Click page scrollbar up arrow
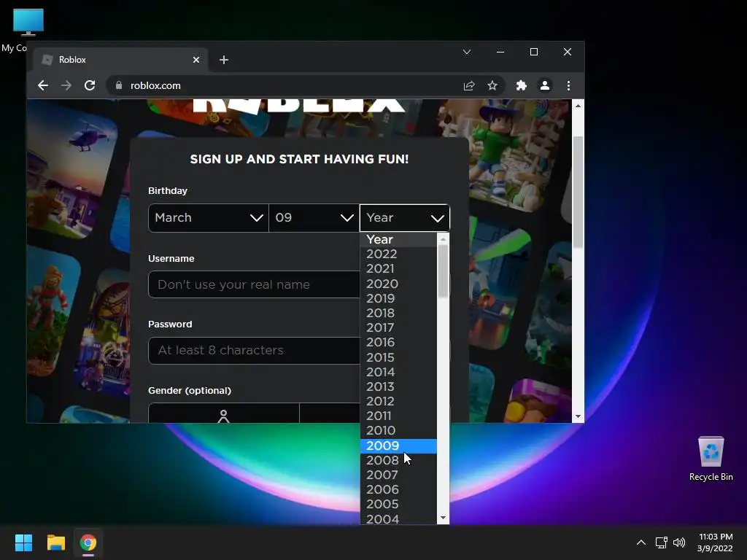The height and width of the screenshot is (560, 747). click(x=578, y=106)
